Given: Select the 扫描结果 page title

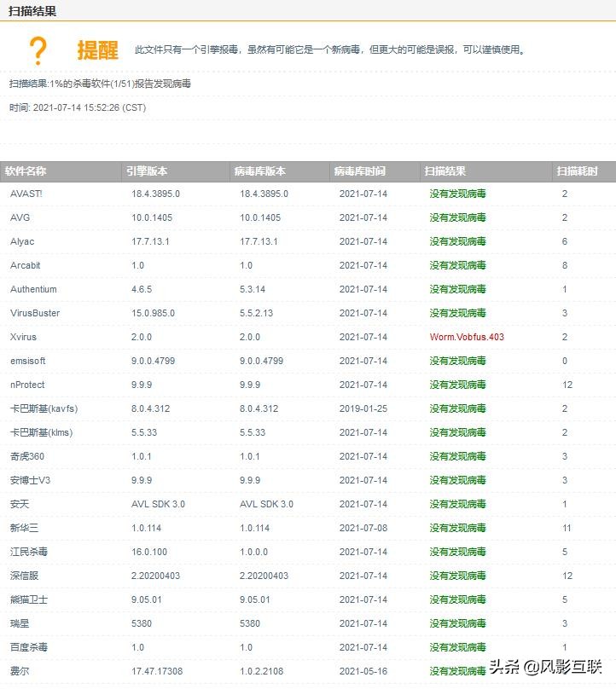Looking at the screenshot, I should [x=32, y=11].
